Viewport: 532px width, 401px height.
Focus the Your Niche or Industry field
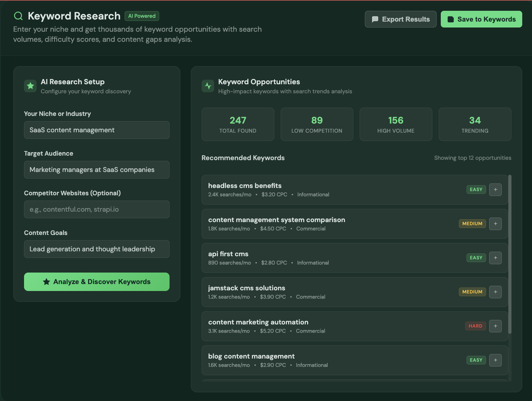click(96, 130)
